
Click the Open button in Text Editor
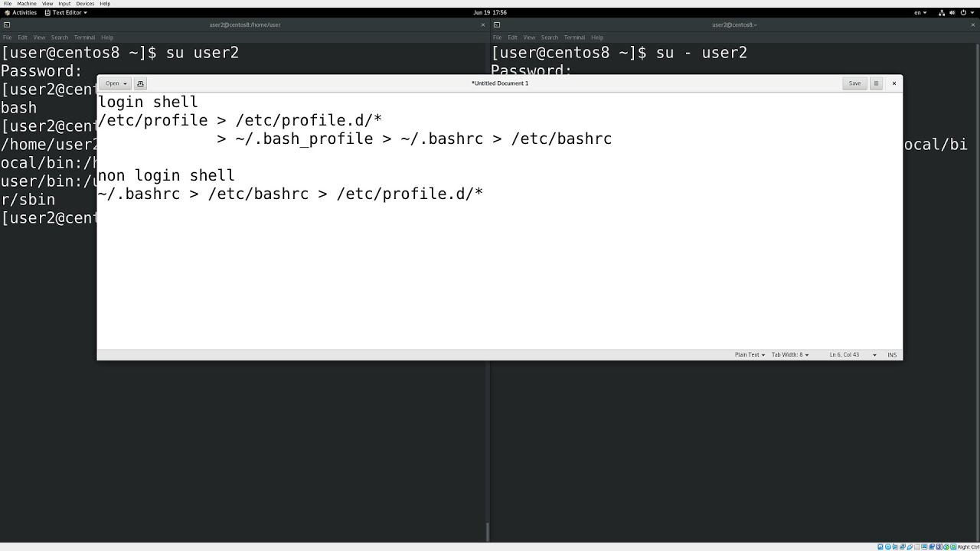pos(116,83)
